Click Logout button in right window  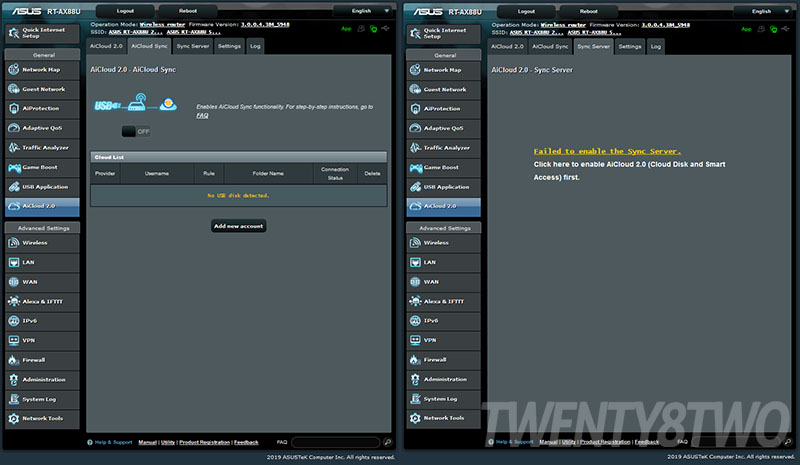tap(526, 11)
